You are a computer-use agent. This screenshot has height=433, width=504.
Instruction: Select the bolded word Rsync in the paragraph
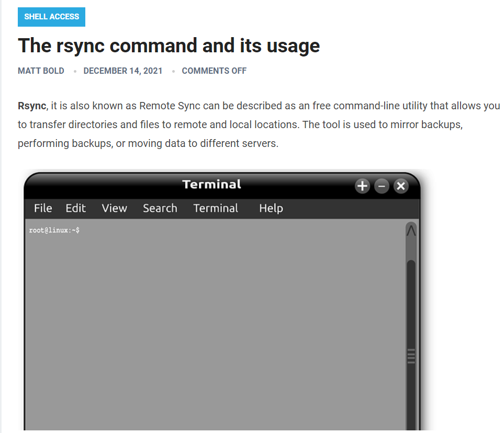(x=32, y=106)
